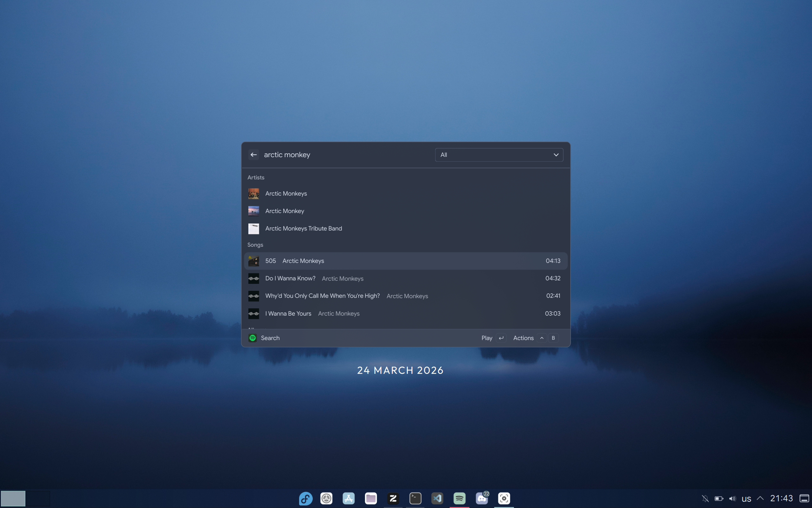
Task: Select the Arctic Monkey artist result
Action: pyautogui.click(x=406, y=211)
